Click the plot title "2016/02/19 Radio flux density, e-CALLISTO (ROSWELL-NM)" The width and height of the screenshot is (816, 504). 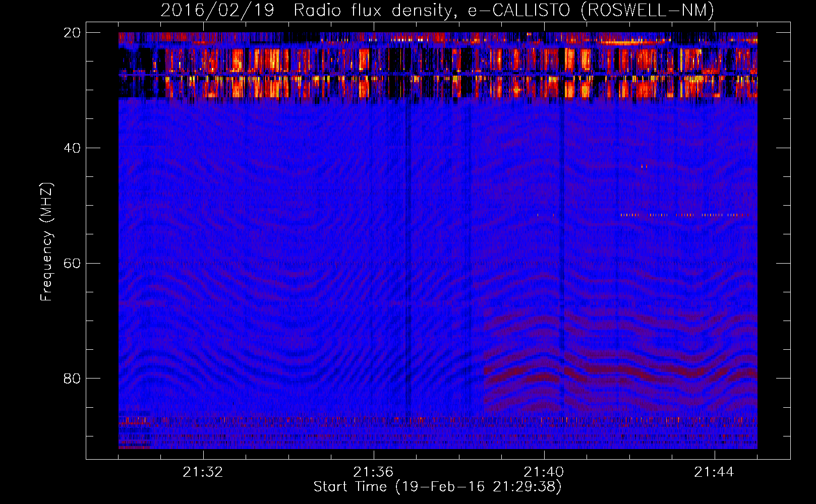(437, 10)
